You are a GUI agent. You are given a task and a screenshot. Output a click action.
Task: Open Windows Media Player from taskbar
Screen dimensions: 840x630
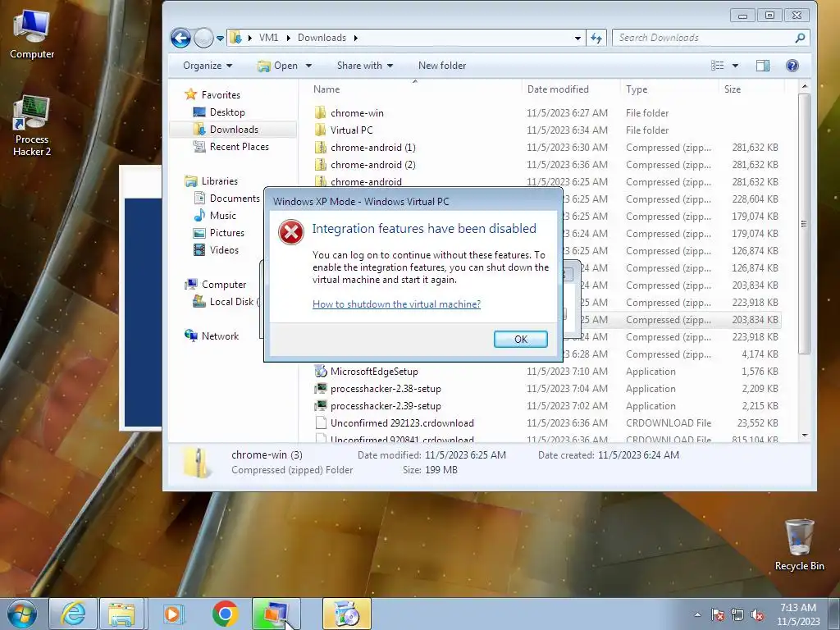tap(173, 614)
